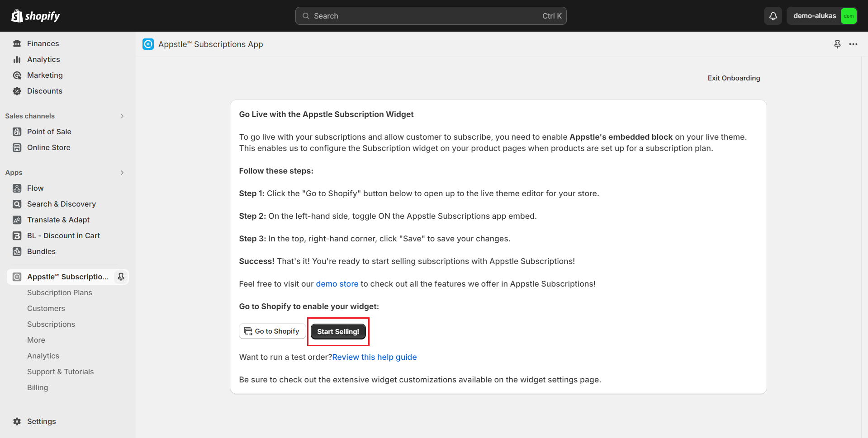Screen dimensions: 868x438
Task: Click Exit Onboarding
Action: click(734, 78)
